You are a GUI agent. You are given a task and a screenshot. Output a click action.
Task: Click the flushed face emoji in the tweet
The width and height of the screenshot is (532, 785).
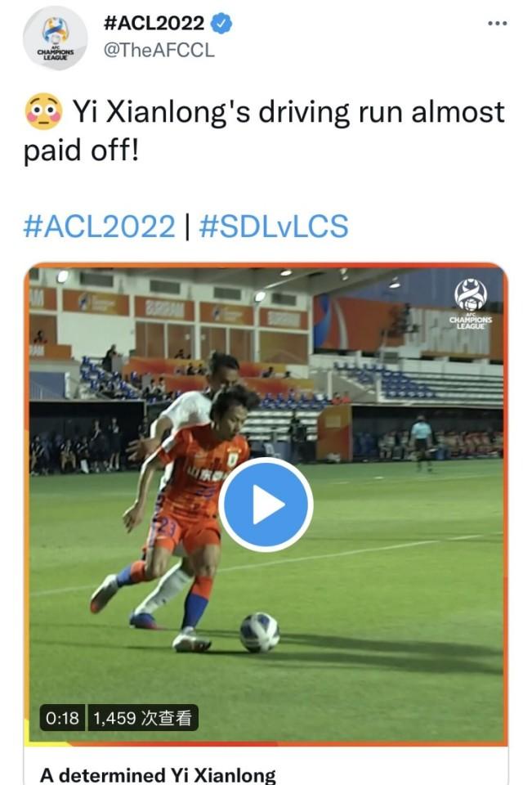[x=43, y=112]
